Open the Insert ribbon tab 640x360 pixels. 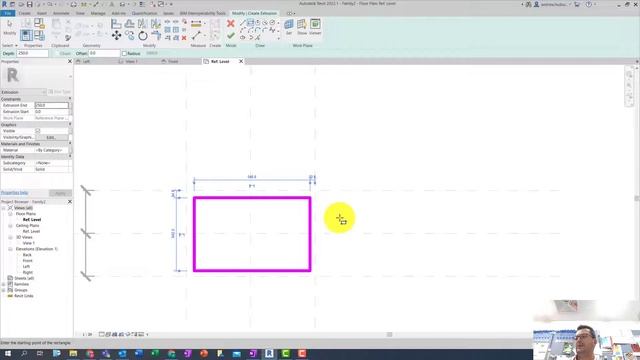point(42,13)
